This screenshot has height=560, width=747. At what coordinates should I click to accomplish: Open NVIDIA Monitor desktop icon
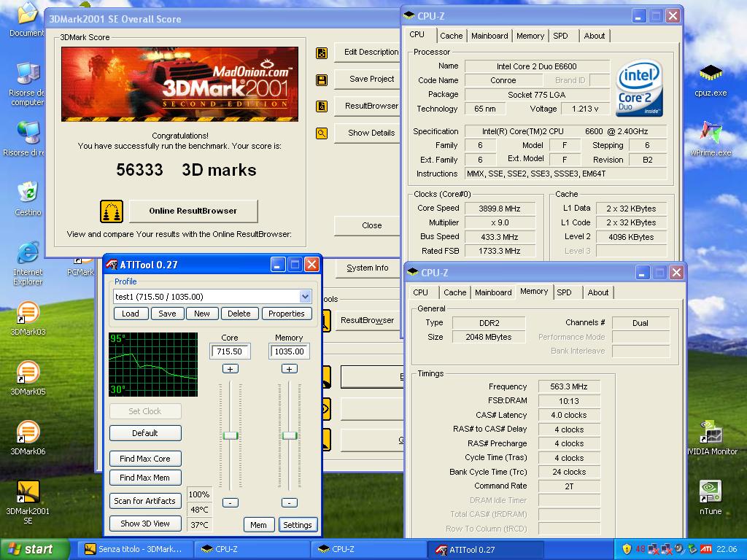711,432
